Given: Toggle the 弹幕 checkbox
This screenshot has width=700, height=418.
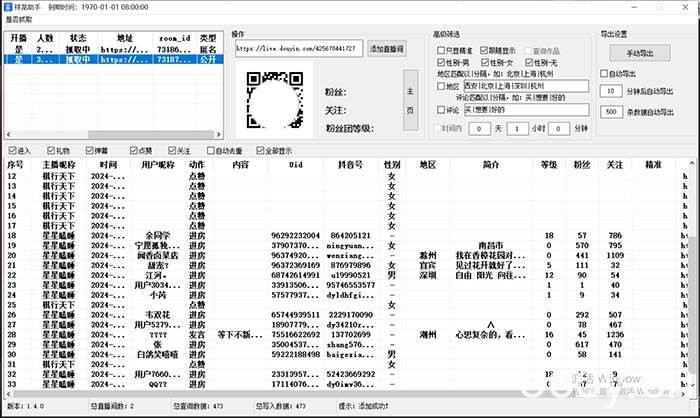Looking at the screenshot, I should [x=96, y=151].
